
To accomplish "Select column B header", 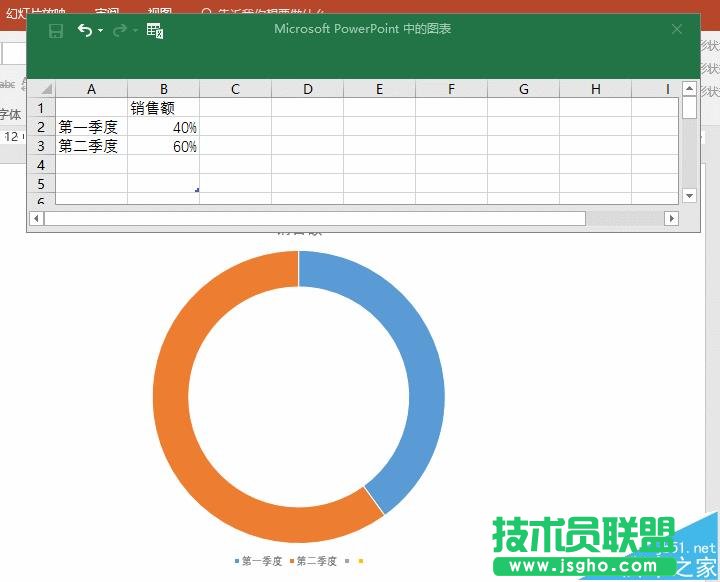I will [163, 89].
